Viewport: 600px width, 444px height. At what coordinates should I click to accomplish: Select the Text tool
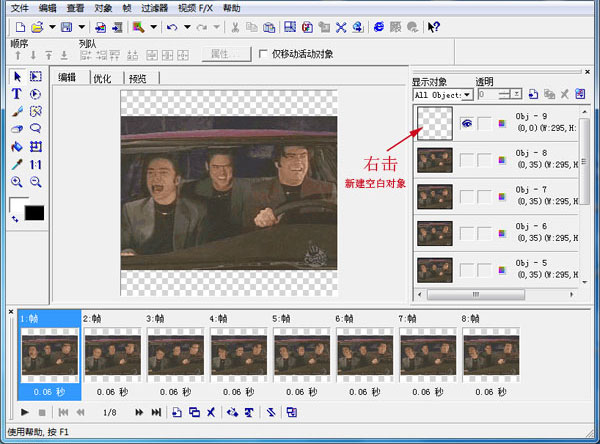point(16,94)
